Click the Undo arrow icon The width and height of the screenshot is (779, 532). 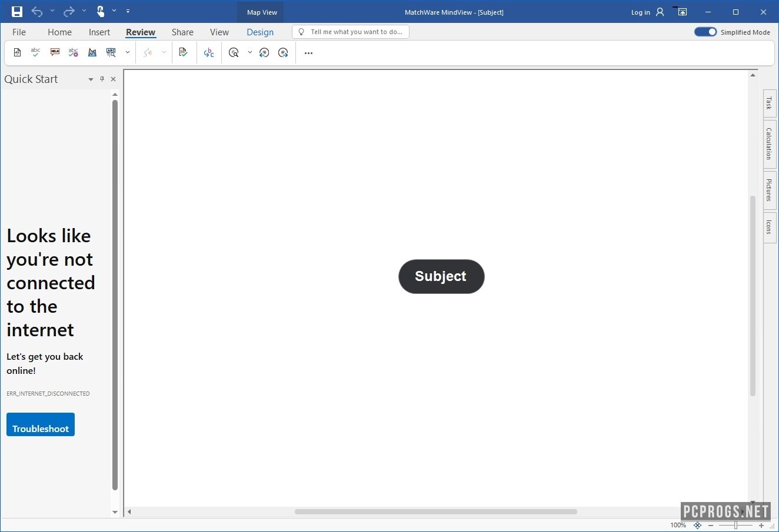(37, 12)
